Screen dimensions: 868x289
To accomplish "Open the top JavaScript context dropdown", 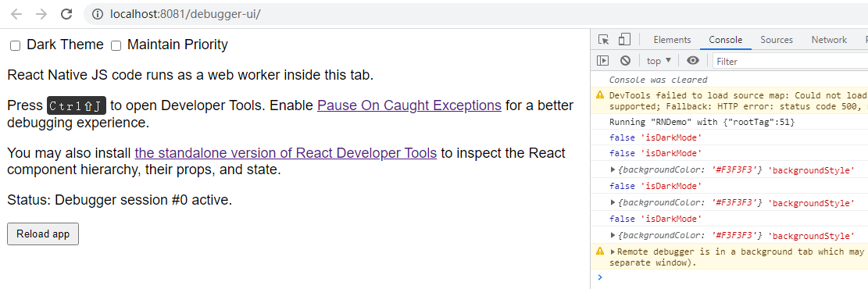I will (x=659, y=61).
